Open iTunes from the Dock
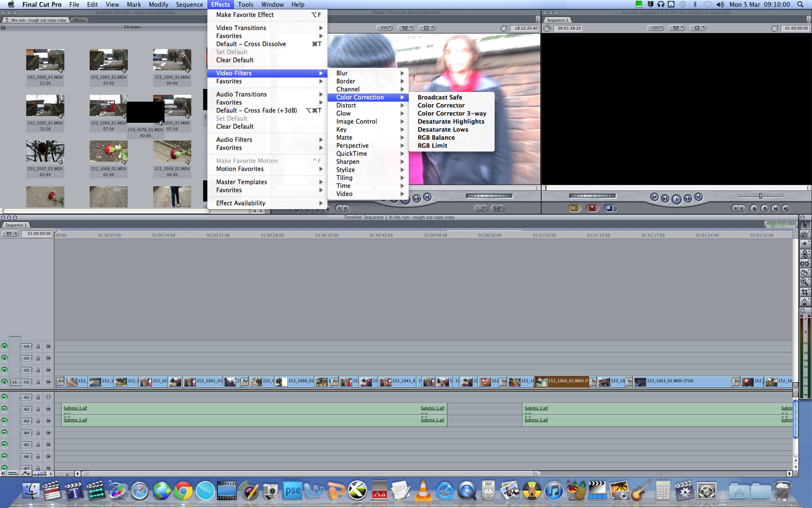This screenshot has height=508, width=812. tap(554, 491)
